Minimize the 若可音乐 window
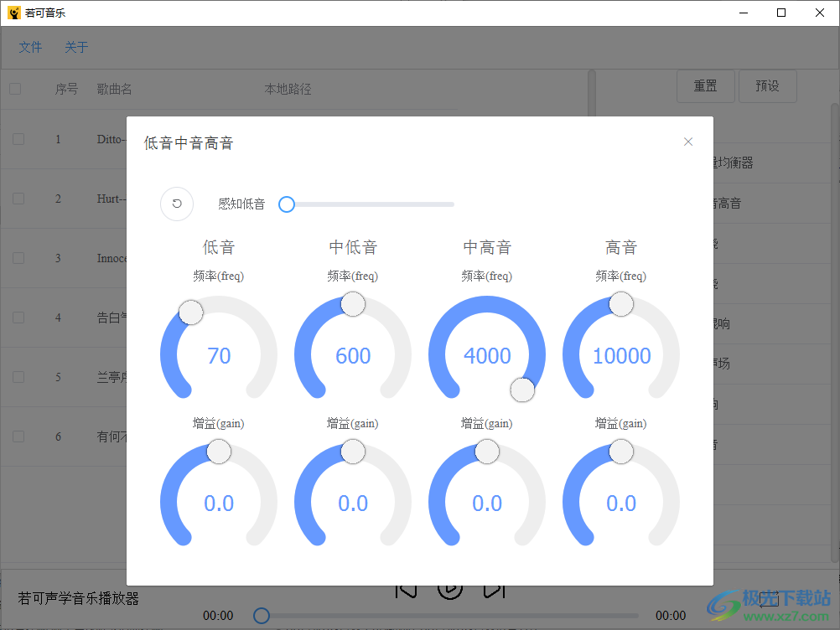The height and width of the screenshot is (630, 840). [x=744, y=13]
